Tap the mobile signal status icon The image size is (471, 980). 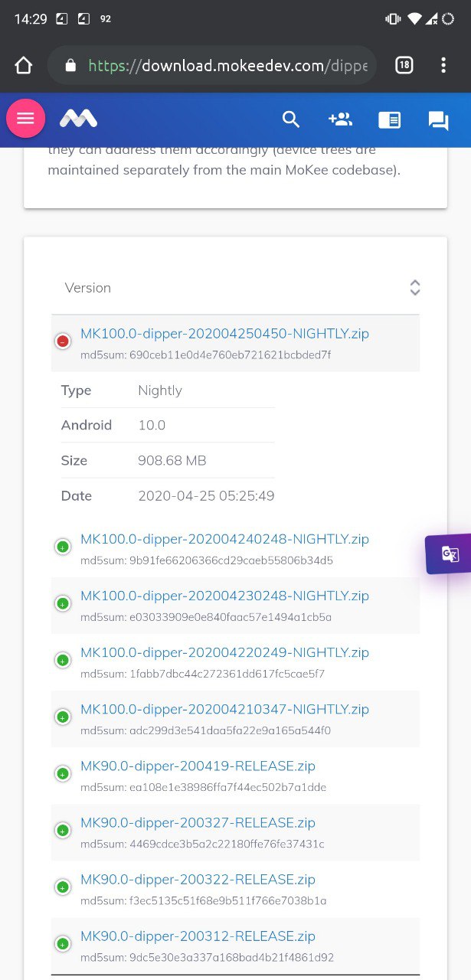click(x=431, y=19)
